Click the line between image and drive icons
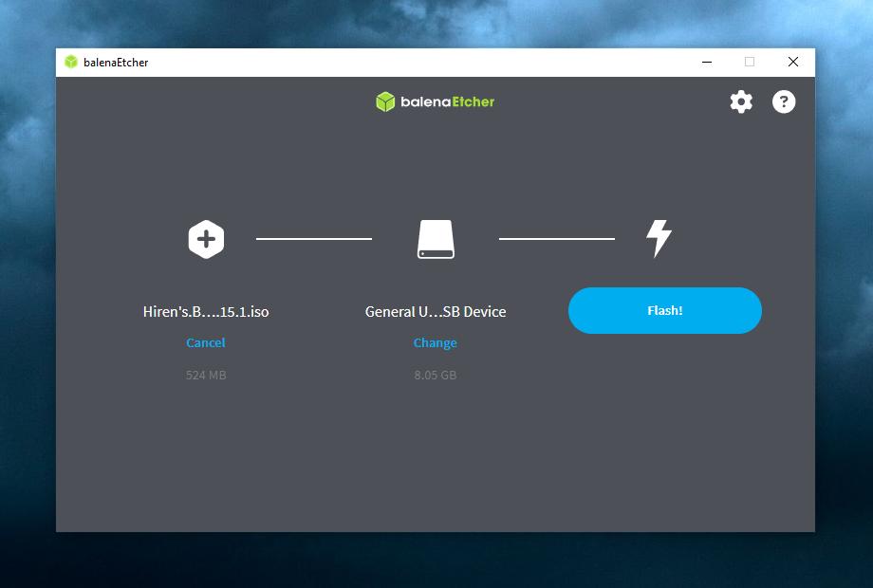This screenshot has height=588, width=873. tap(314, 239)
